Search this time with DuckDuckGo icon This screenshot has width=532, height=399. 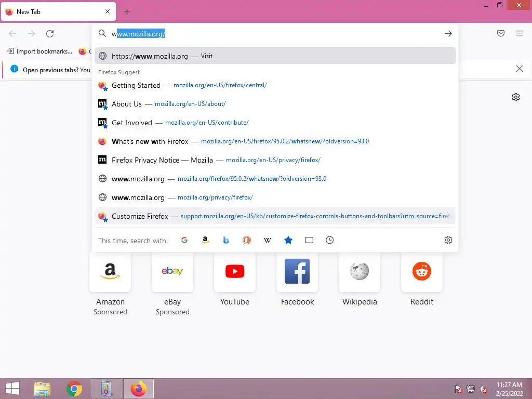(247, 240)
